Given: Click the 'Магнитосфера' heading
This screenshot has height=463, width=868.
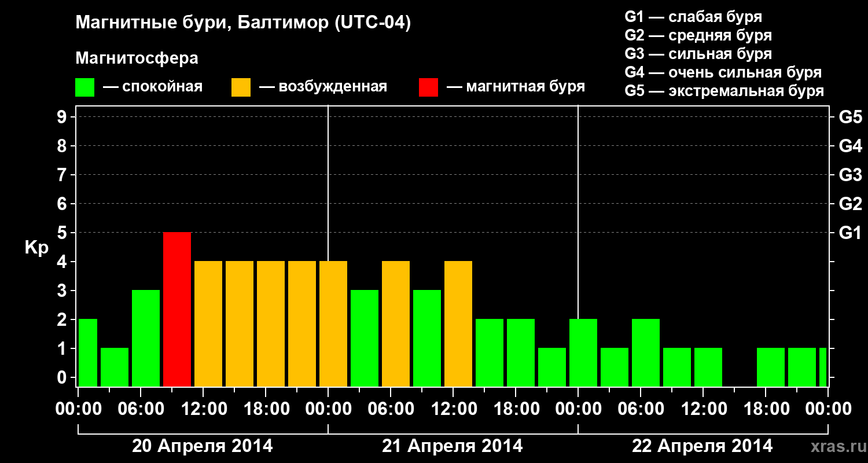Looking at the screenshot, I should (137, 58).
